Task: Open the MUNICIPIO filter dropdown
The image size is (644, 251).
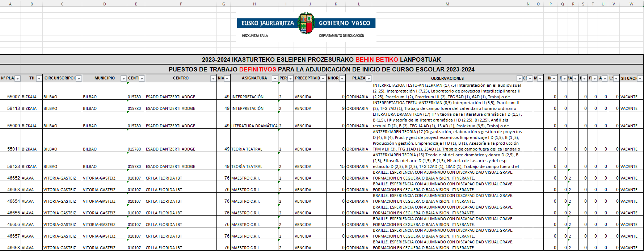Action: (x=123, y=78)
